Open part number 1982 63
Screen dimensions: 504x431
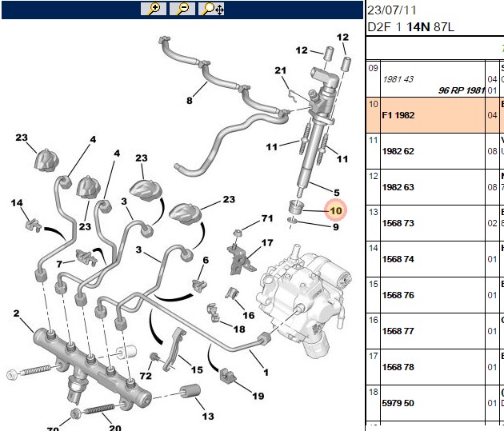[x=398, y=187]
